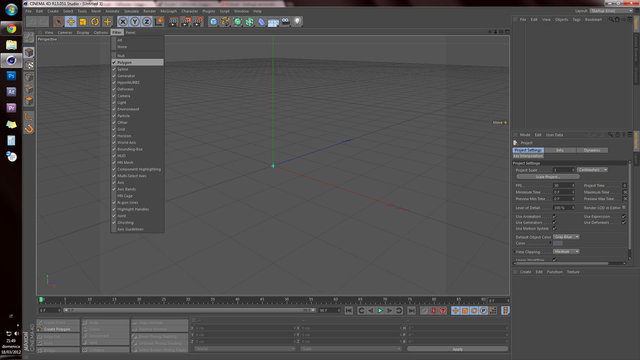
Task: Toggle the X axis lock icon
Action: click(122, 22)
